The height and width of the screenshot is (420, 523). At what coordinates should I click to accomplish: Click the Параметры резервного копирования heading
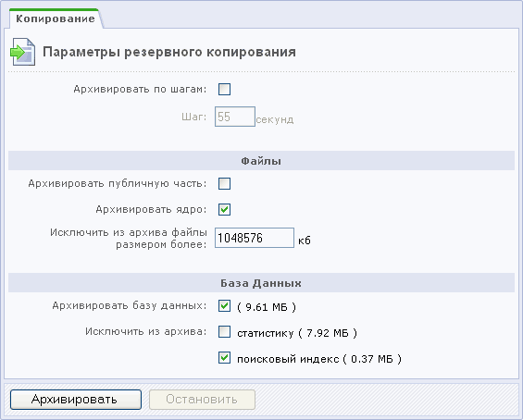[x=169, y=53]
